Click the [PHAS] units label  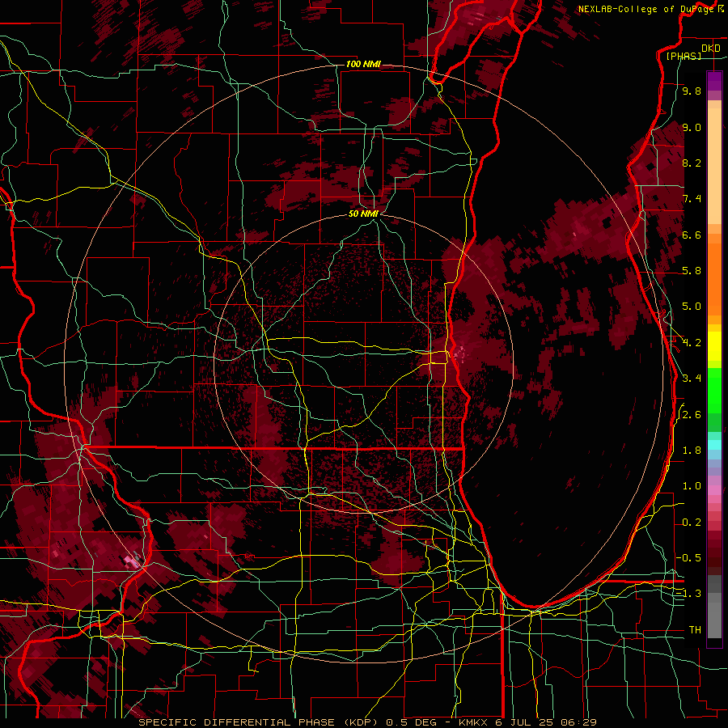point(684,56)
